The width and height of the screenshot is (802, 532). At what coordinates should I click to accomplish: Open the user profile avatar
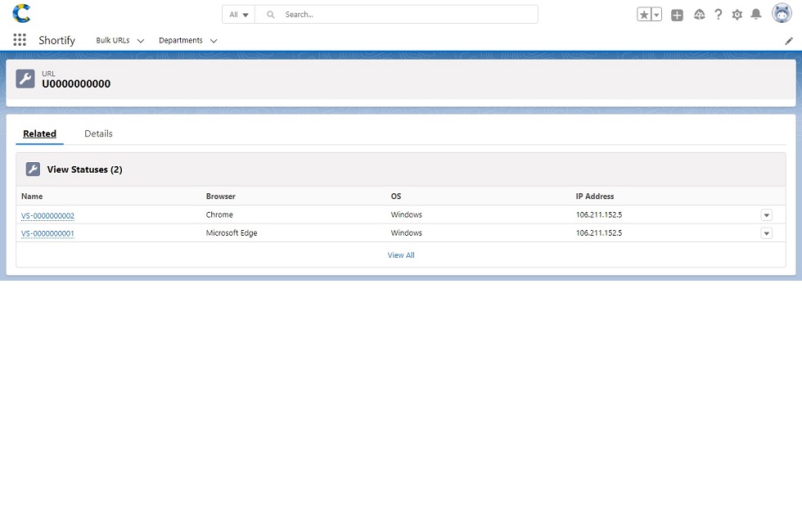point(781,14)
